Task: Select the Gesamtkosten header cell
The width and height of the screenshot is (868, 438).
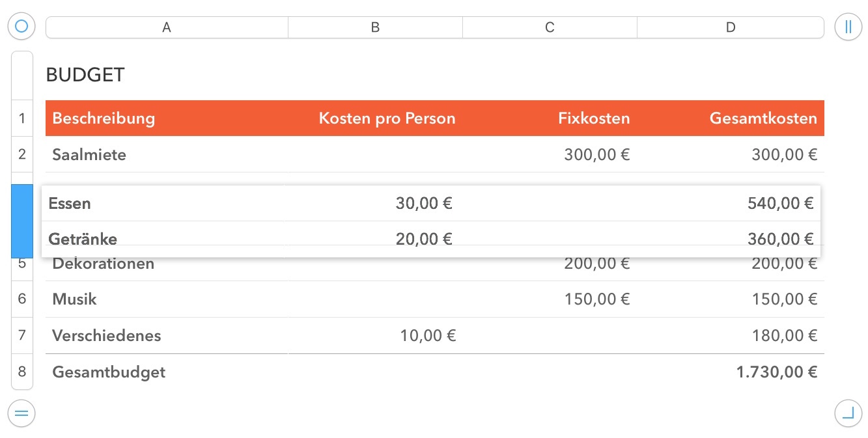Action: [763, 118]
